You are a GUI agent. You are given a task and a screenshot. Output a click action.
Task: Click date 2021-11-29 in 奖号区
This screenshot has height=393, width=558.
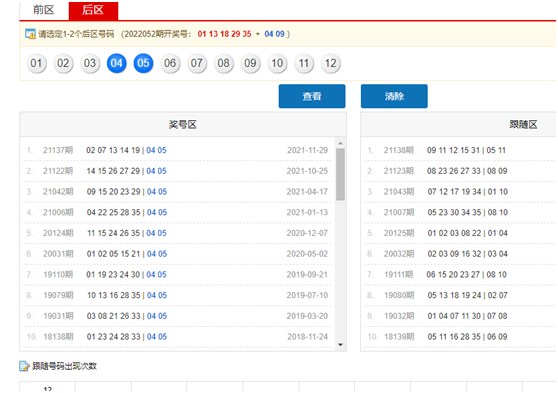(x=307, y=150)
